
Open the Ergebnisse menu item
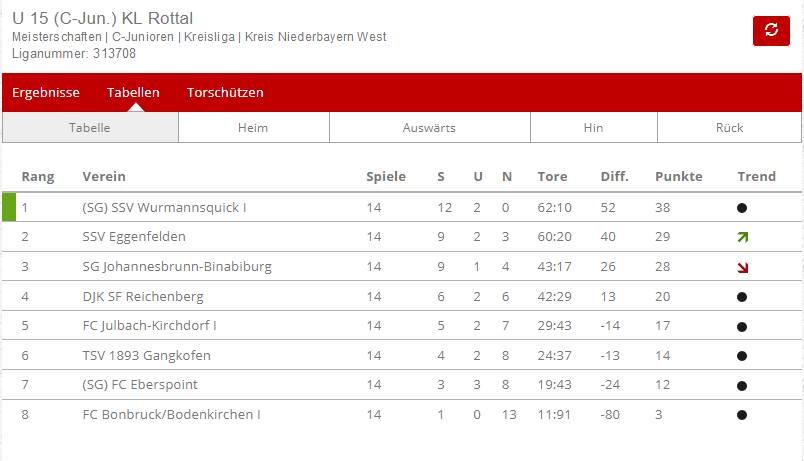click(x=46, y=93)
